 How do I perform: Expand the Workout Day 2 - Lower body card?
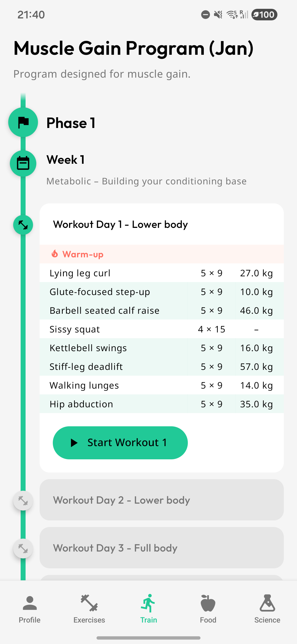click(162, 500)
